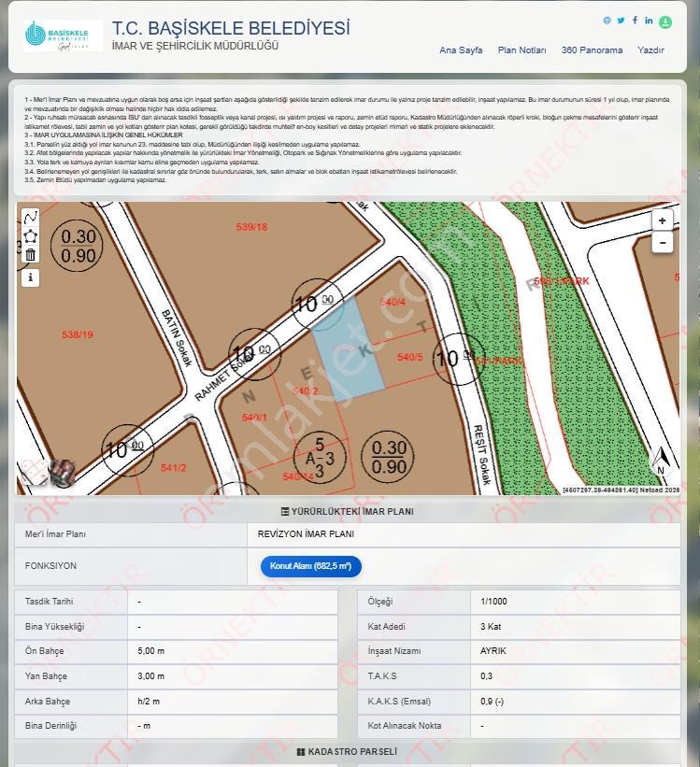
Task: Click the trash delete-drawings icon
Action: (x=30, y=255)
